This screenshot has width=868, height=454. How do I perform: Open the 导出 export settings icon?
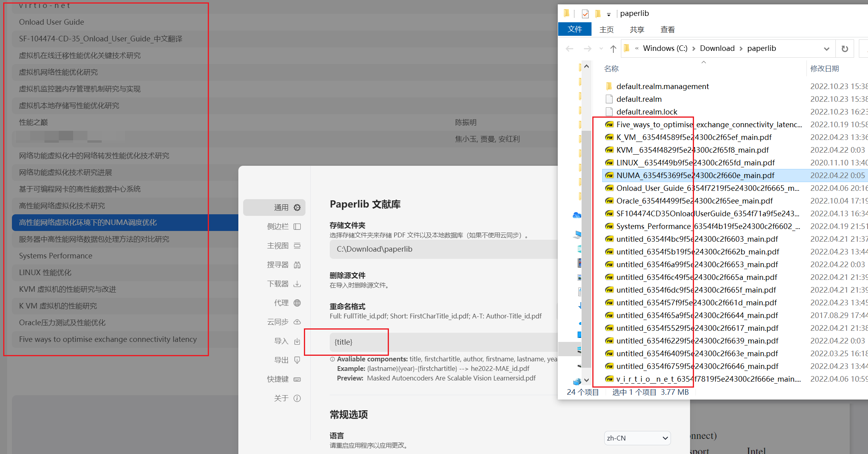click(x=297, y=360)
